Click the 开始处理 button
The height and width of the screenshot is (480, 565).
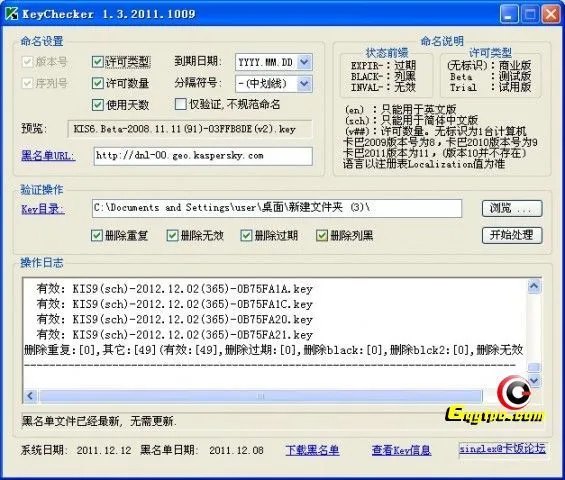[512, 235]
